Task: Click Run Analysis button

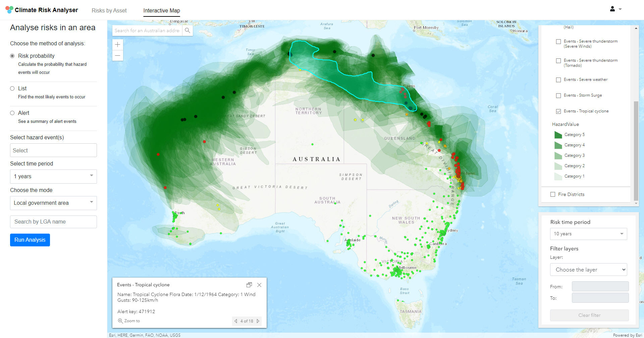Action: coord(30,240)
